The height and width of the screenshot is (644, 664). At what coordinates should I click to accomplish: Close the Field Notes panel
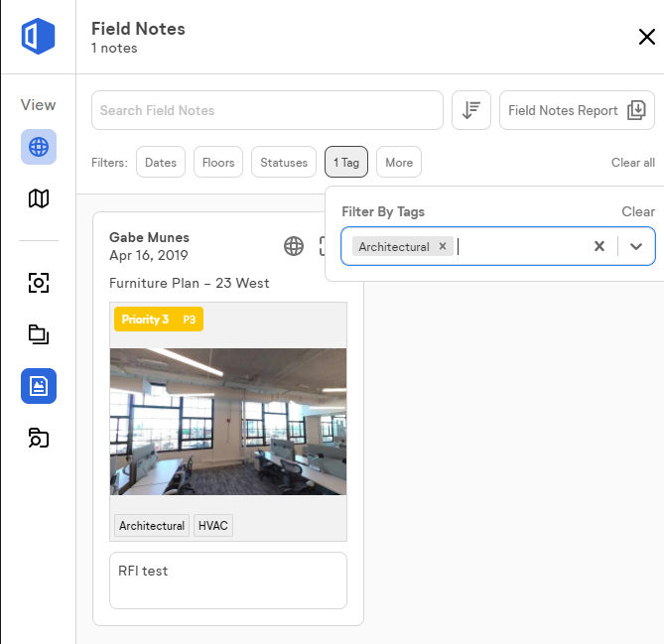click(647, 37)
